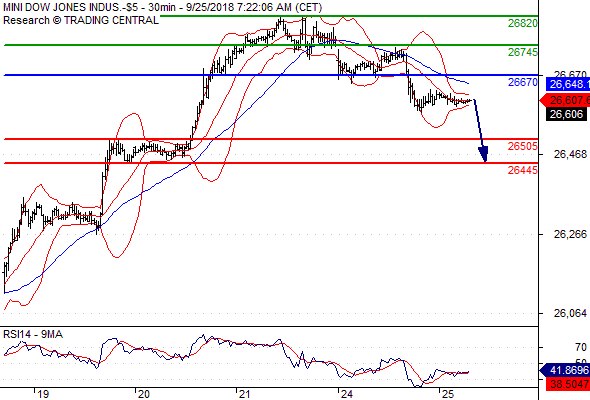Click date axis label '21'
Viewport: 590px width, 400px height.
(x=245, y=394)
